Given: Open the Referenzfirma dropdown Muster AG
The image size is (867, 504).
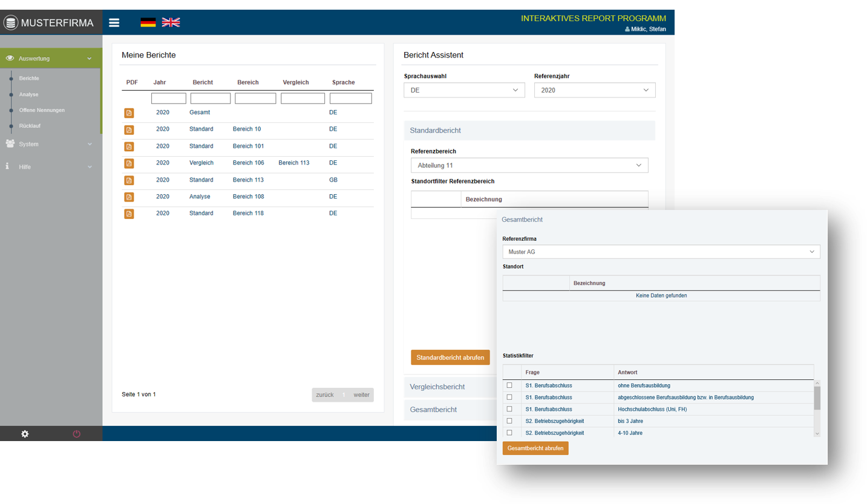Looking at the screenshot, I should 661,252.
